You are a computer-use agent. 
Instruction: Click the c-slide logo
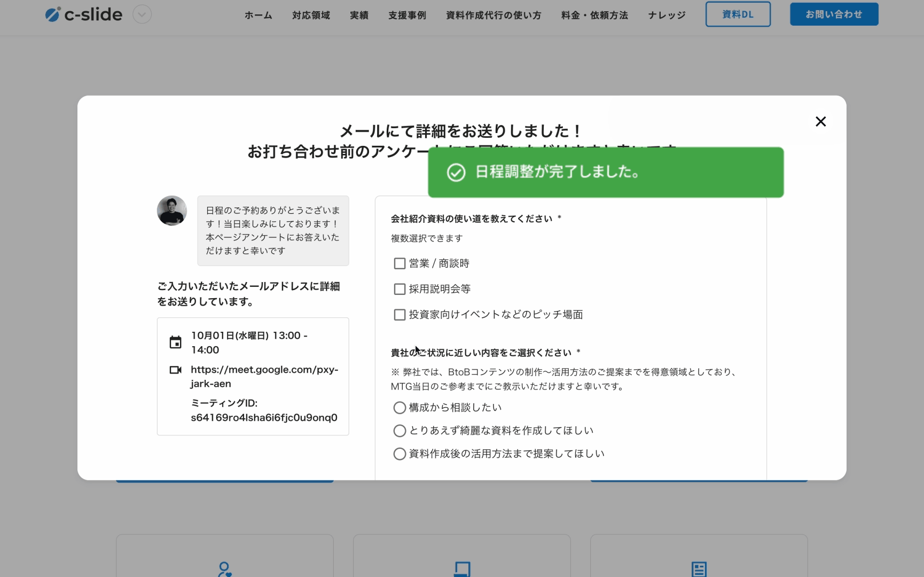click(84, 14)
